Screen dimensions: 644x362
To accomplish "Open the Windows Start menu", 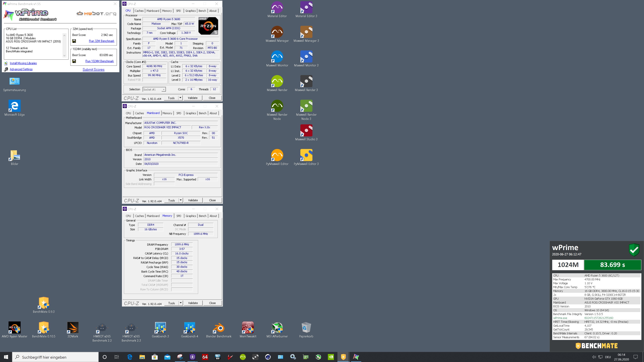I will [x=6, y=357].
